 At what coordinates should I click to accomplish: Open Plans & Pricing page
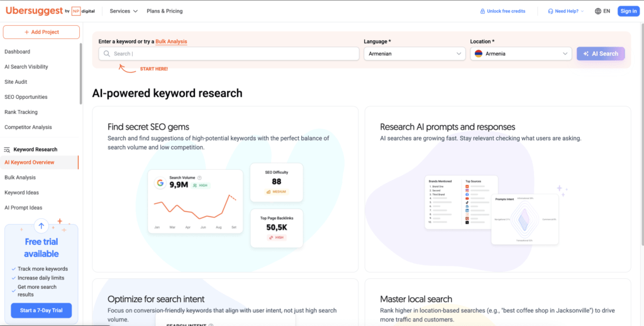pos(165,11)
